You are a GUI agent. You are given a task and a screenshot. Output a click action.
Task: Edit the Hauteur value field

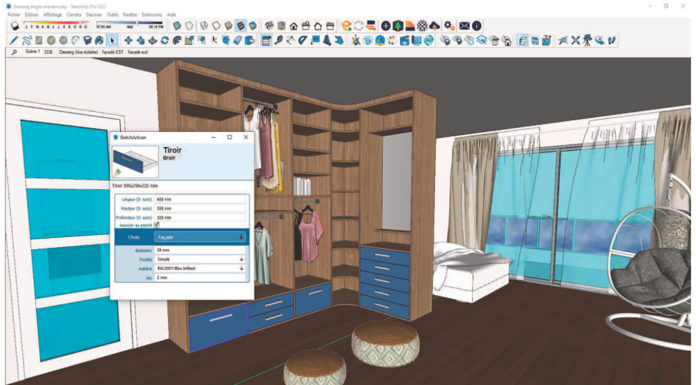pyautogui.click(x=200, y=208)
